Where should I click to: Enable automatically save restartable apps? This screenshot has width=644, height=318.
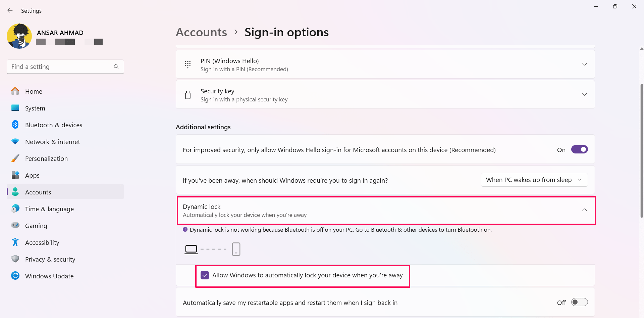tap(579, 302)
